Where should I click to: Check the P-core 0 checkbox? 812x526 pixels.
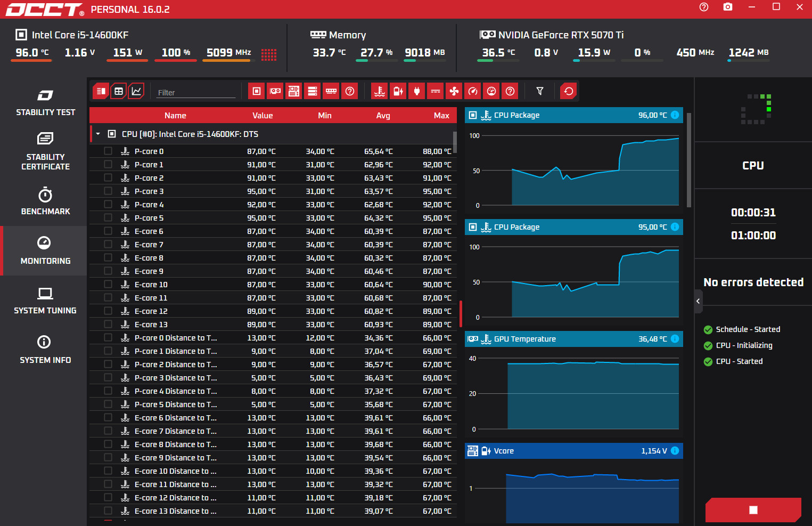(108, 151)
